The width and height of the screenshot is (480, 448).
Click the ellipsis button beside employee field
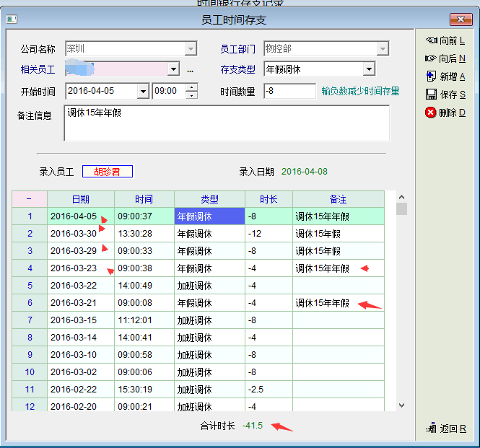point(191,70)
